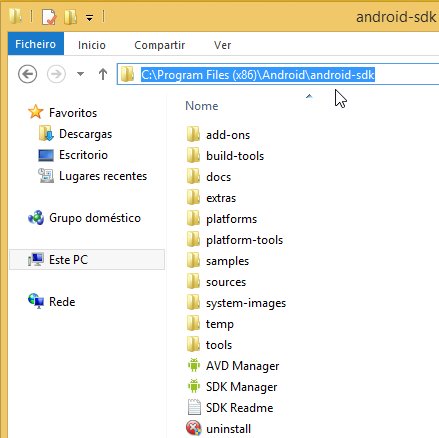The height and width of the screenshot is (438, 439).
Task: Select the uninstall file name
Action: tap(228, 429)
